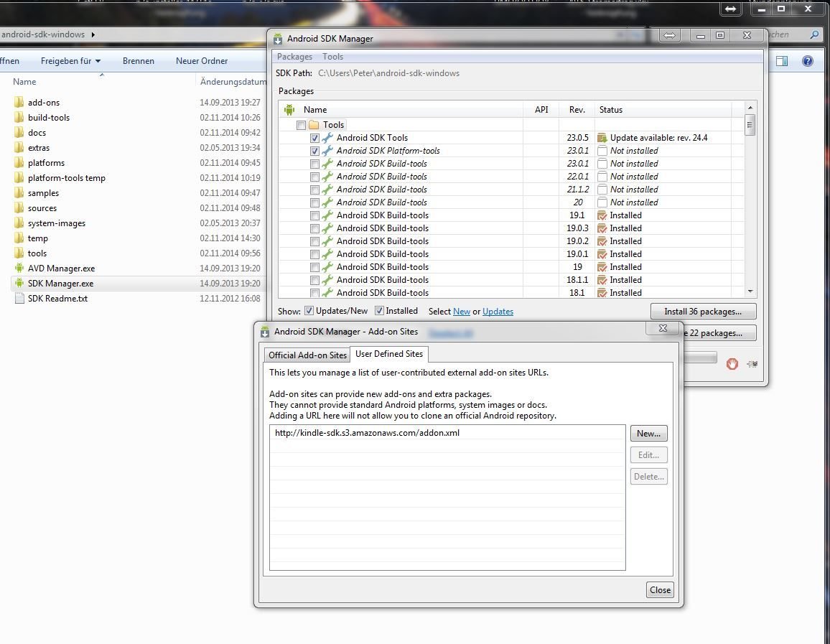Click the SDK Manager.exe Android icon in Explorer
This screenshot has width=830, height=644.
coord(19,283)
